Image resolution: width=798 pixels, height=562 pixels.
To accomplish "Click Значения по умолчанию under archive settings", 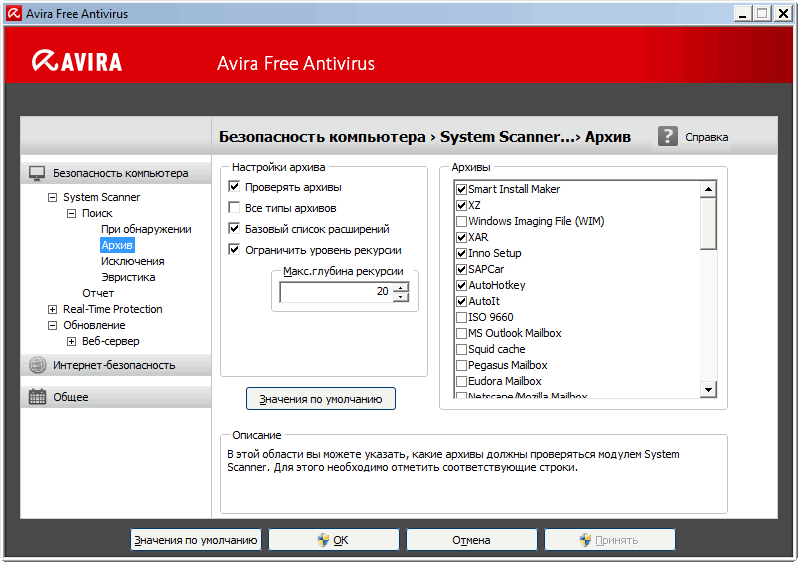I will [321, 399].
